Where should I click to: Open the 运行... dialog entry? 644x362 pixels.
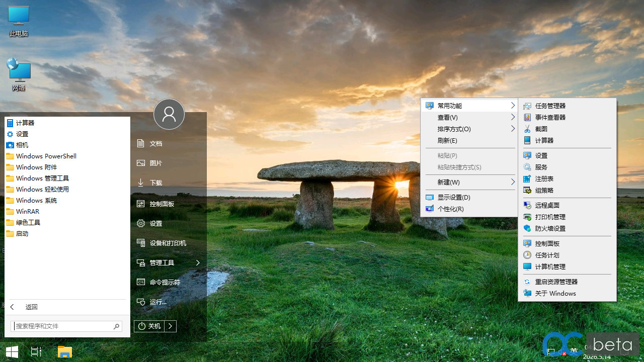coord(169,302)
